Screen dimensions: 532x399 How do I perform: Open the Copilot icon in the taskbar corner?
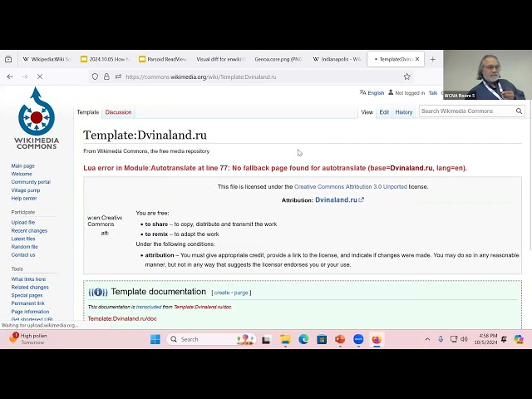[x=519, y=339]
